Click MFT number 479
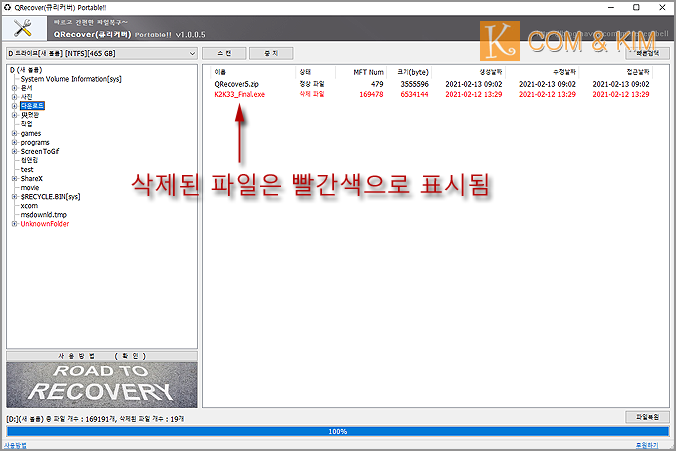 pos(377,84)
